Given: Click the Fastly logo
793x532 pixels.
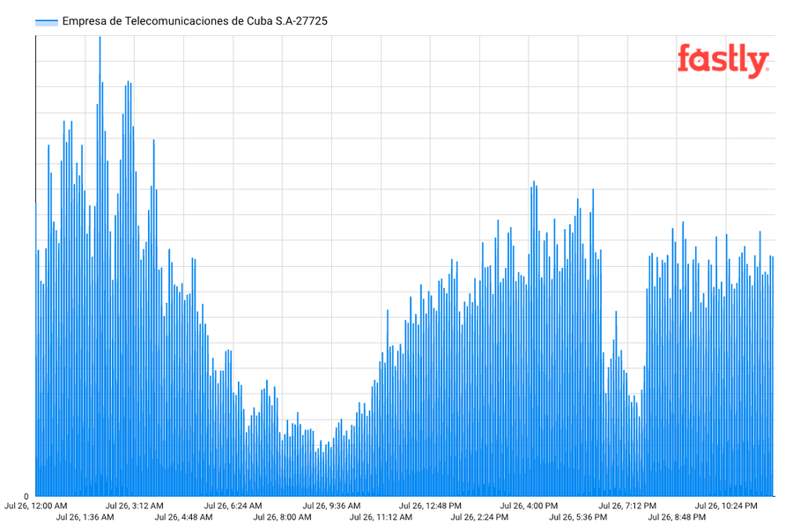Looking at the screenshot, I should click(x=723, y=61).
